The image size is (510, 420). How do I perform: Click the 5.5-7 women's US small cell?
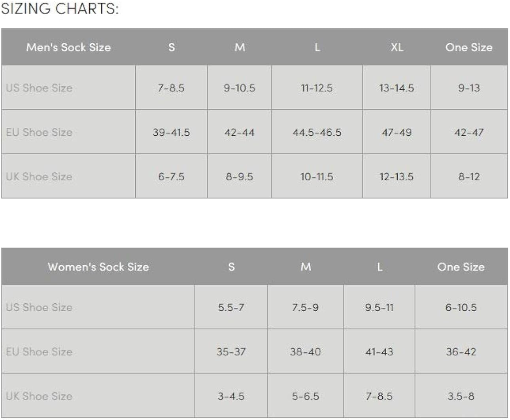pyautogui.click(x=231, y=307)
